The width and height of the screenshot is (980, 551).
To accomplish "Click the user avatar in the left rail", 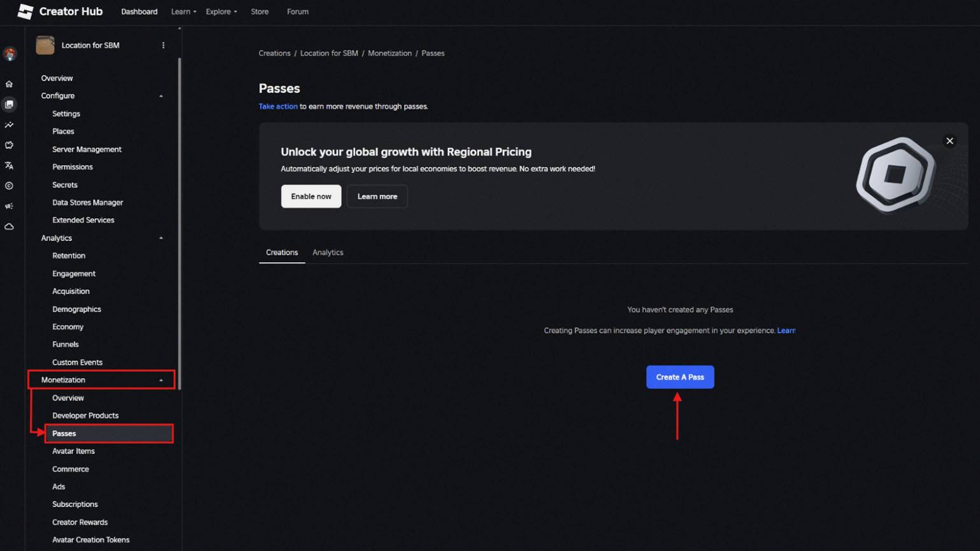I will pos(10,55).
